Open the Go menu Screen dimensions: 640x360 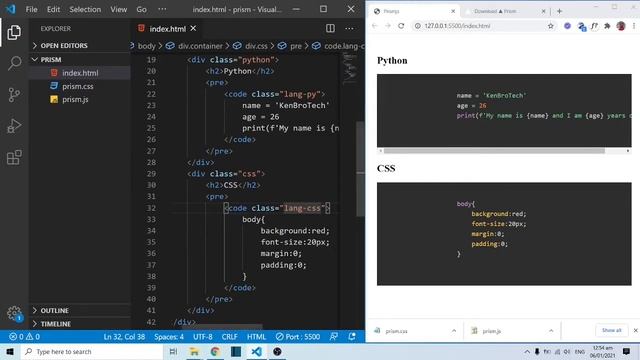point(141,9)
